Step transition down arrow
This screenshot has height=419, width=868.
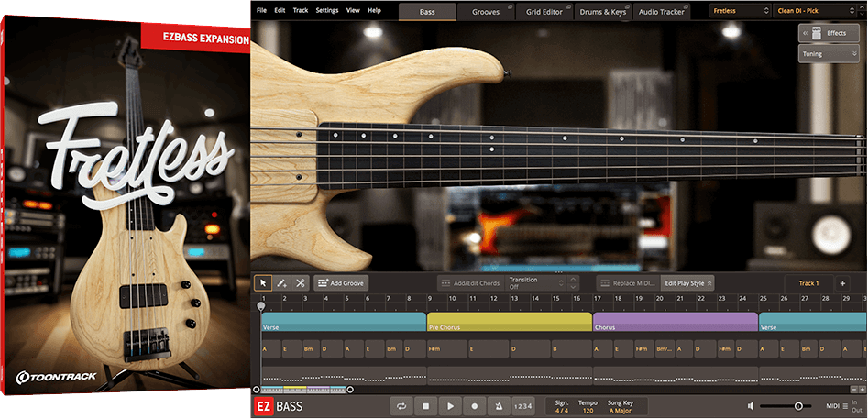click(573, 287)
